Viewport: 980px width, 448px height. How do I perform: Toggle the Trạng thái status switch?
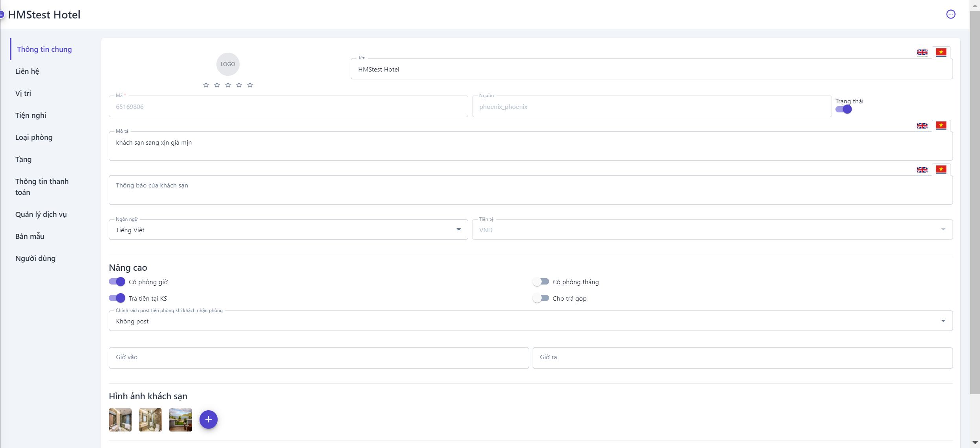click(843, 110)
